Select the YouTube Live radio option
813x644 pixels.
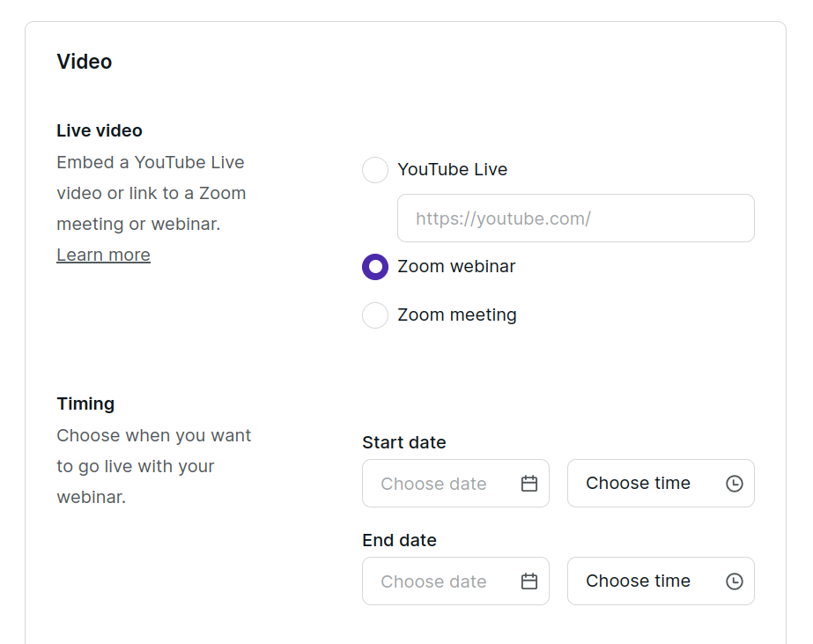[375, 170]
